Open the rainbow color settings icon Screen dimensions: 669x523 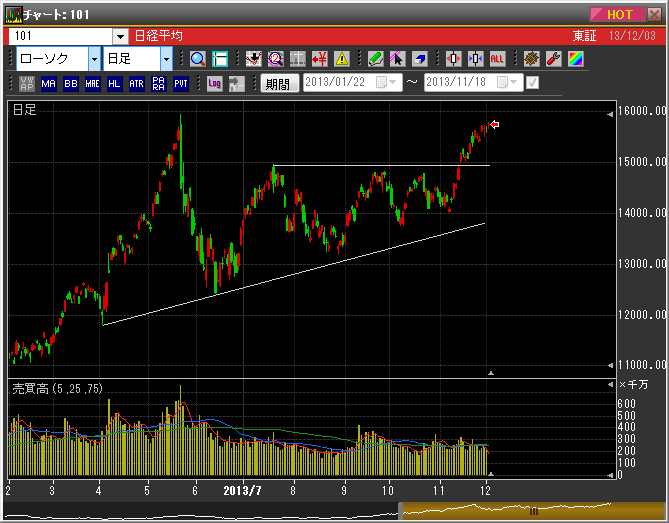click(x=576, y=59)
